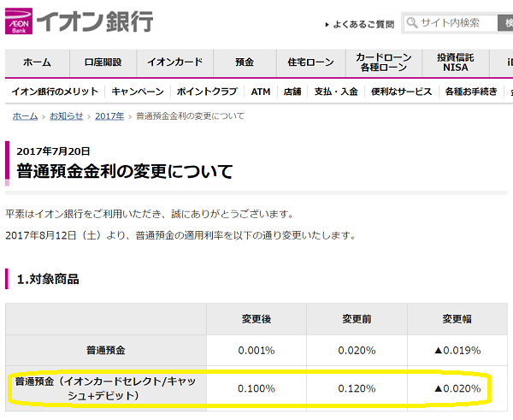Open the イオンカード menu item
Viewport: 513px width, 420px height.
[175, 62]
